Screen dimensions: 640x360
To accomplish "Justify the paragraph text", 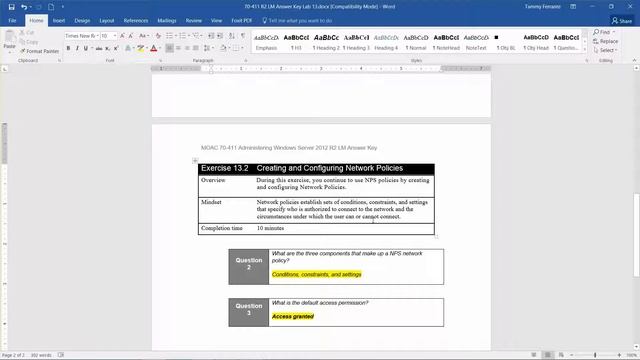I will click(196, 48).
